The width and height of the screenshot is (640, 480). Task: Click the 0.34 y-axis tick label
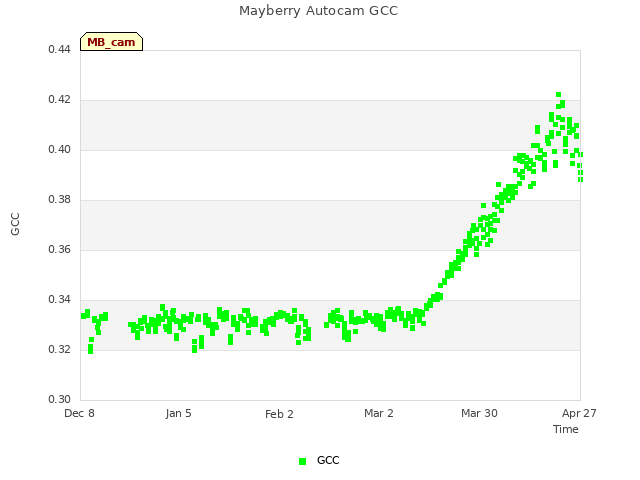[x=59, y=300]
